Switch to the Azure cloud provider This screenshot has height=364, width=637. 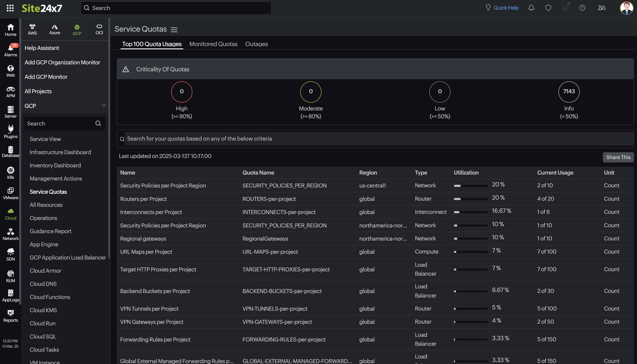tap(55, 30)
